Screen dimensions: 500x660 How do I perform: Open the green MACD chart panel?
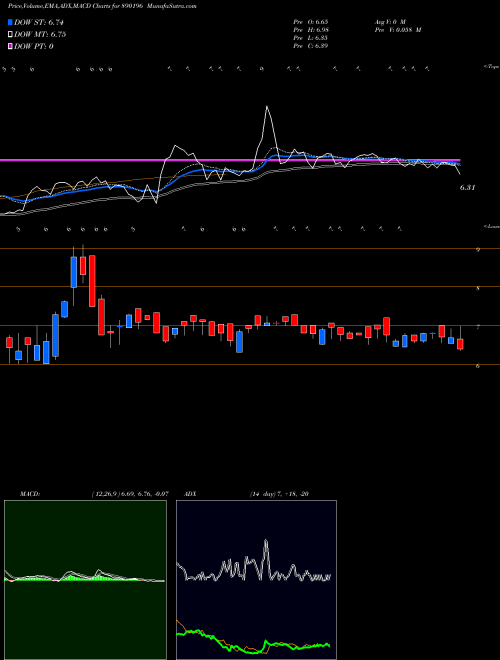(85, 580)
